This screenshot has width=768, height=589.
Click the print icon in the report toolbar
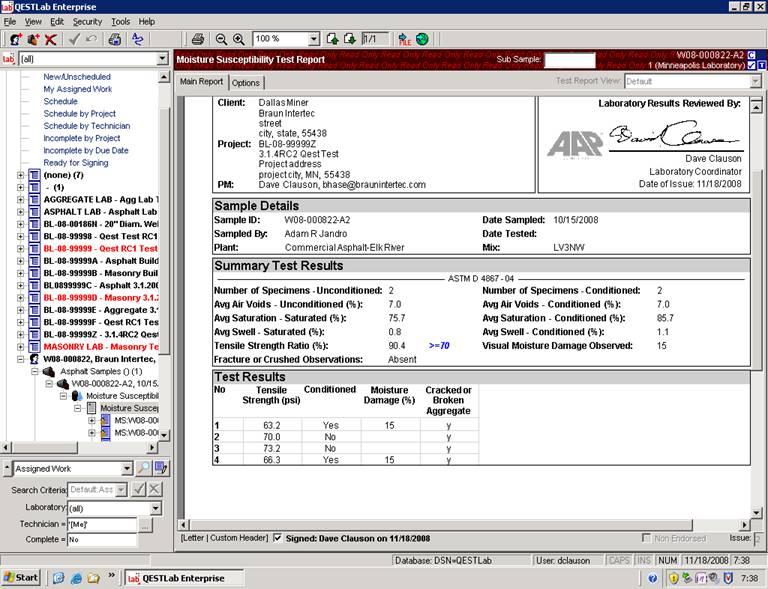tap(197, 39)
